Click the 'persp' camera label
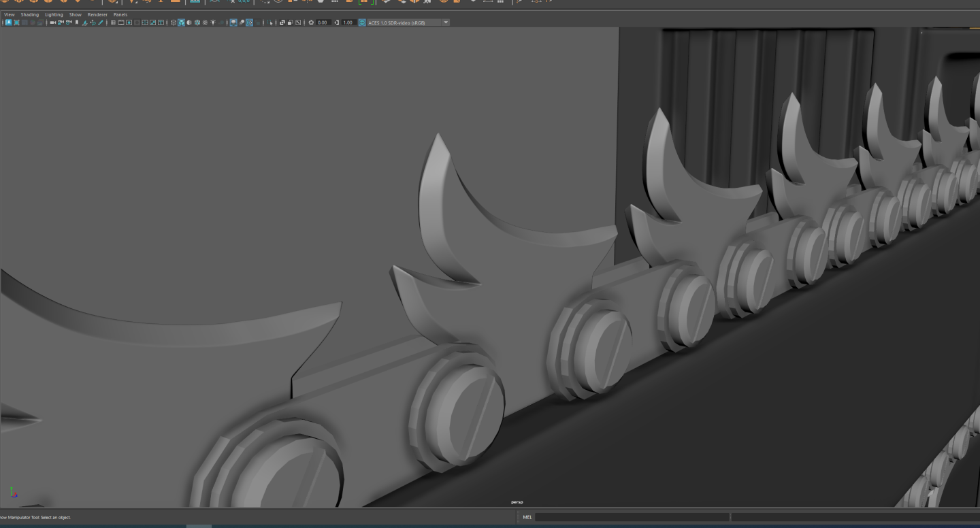This screenshot has width=980, height=528. tap(517, 502)
